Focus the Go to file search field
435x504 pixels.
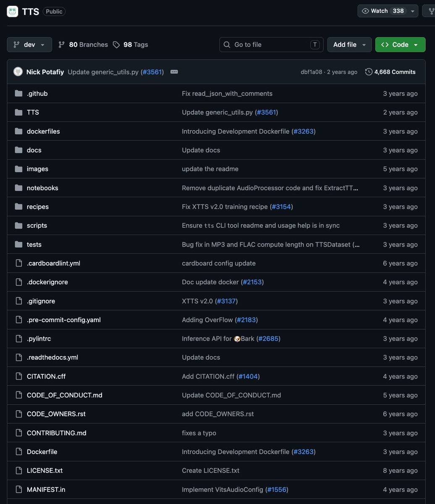[x=271, y=45]
